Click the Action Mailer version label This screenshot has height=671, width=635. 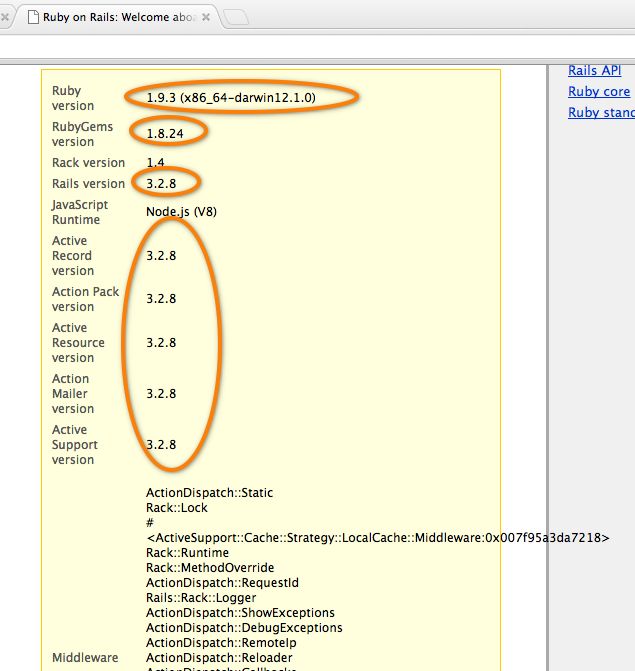click(73, 394)
